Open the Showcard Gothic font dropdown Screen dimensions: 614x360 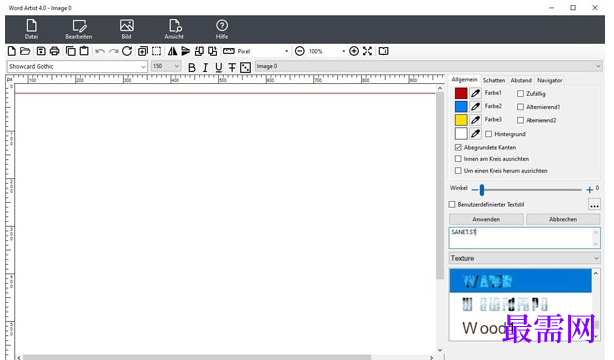(143, 67)
